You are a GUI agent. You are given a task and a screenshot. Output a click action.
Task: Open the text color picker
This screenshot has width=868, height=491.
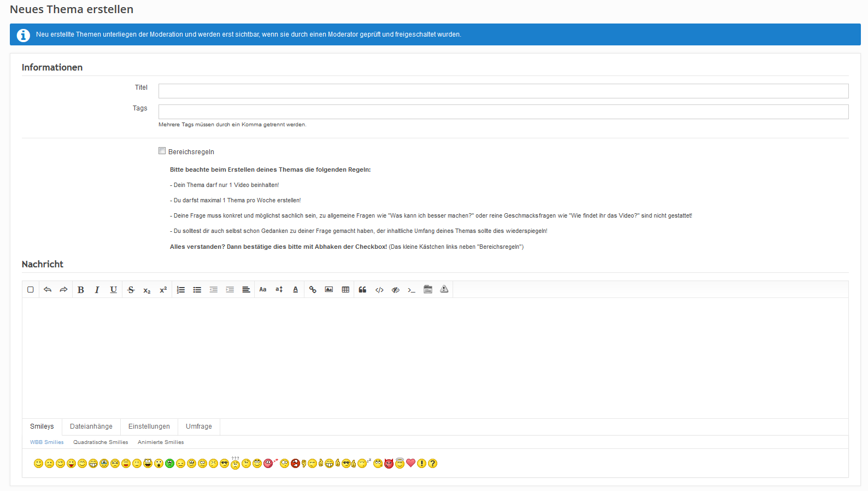point(296,290)
